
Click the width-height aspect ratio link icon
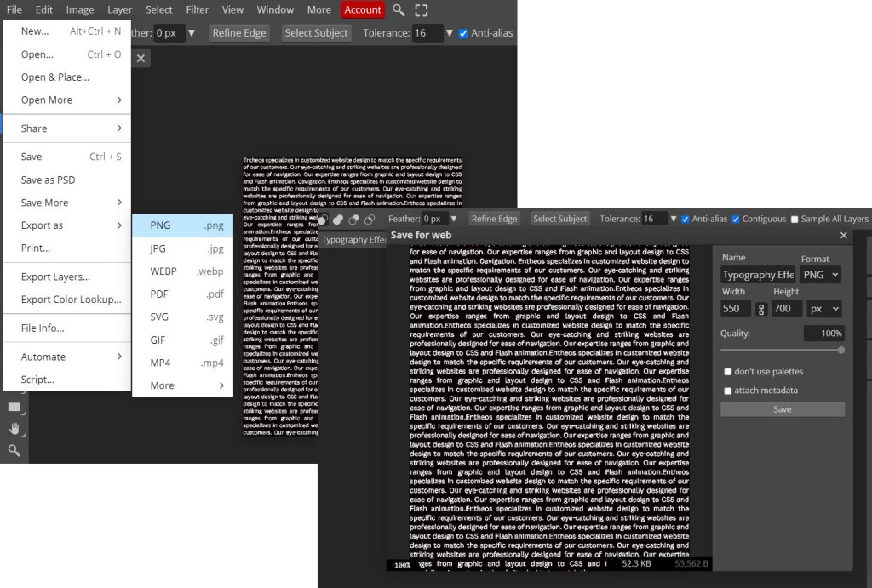tap(761, 309)
